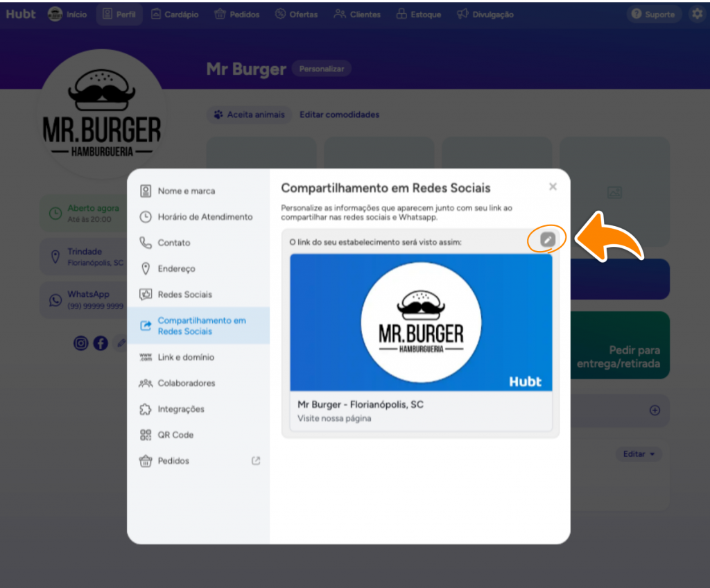Viewport: 710px width, 588px height.
Task: Select Compartilhamento em Redes Sociais item
Action: pos(199,326)
